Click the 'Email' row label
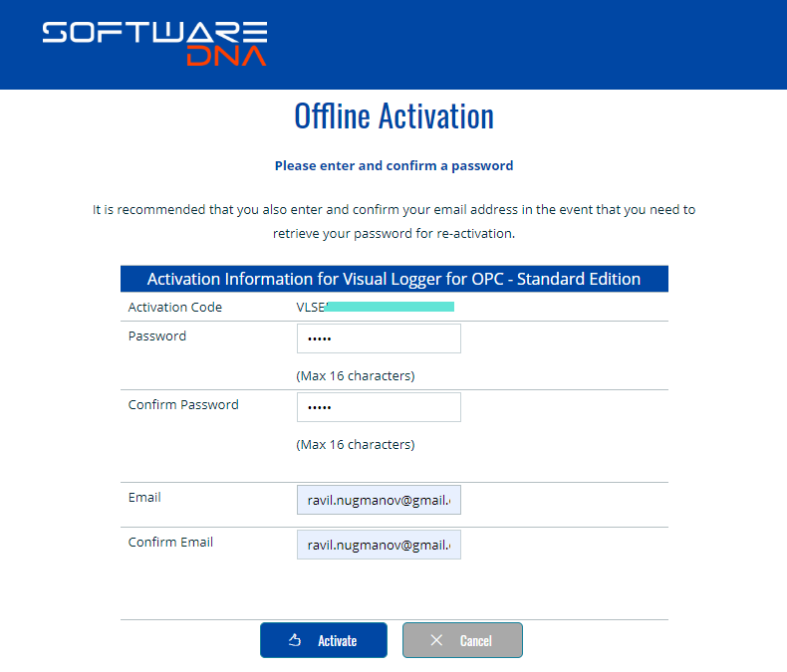This screenshot has height=672, width=787. 144,498
